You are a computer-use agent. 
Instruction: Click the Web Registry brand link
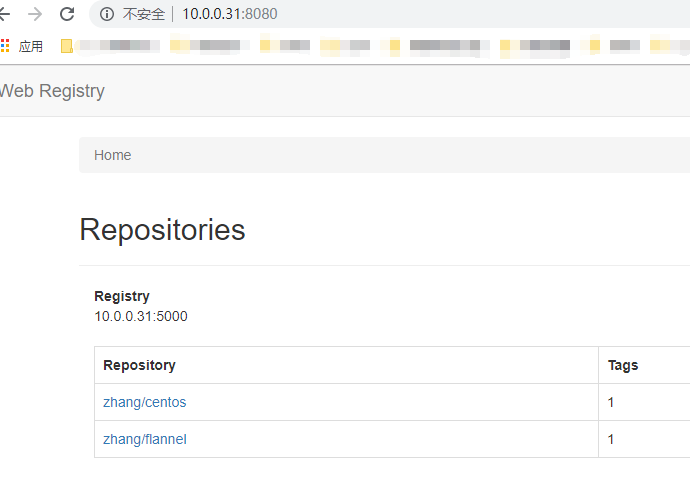point(52,91)
